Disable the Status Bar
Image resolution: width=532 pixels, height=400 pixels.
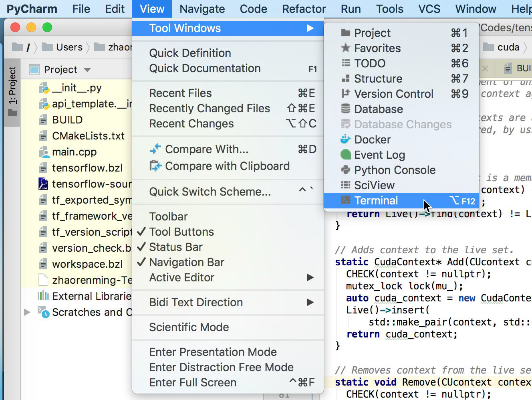(175, 247)
